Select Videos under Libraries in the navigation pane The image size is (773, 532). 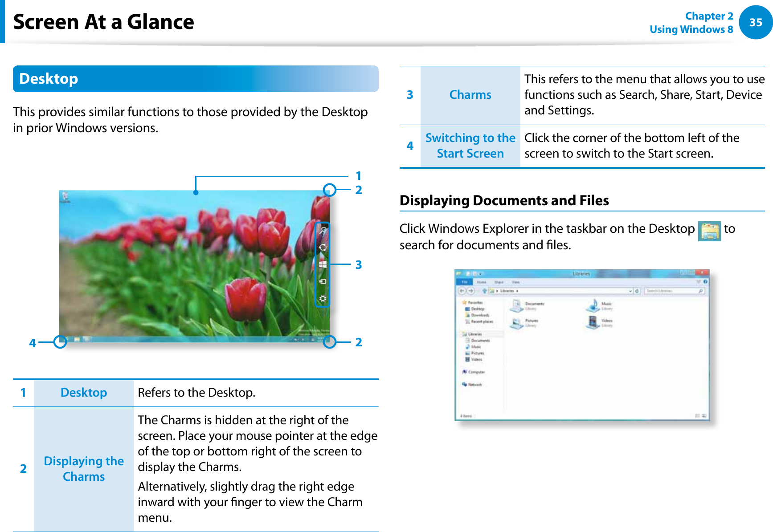click(x=474, y=359)
